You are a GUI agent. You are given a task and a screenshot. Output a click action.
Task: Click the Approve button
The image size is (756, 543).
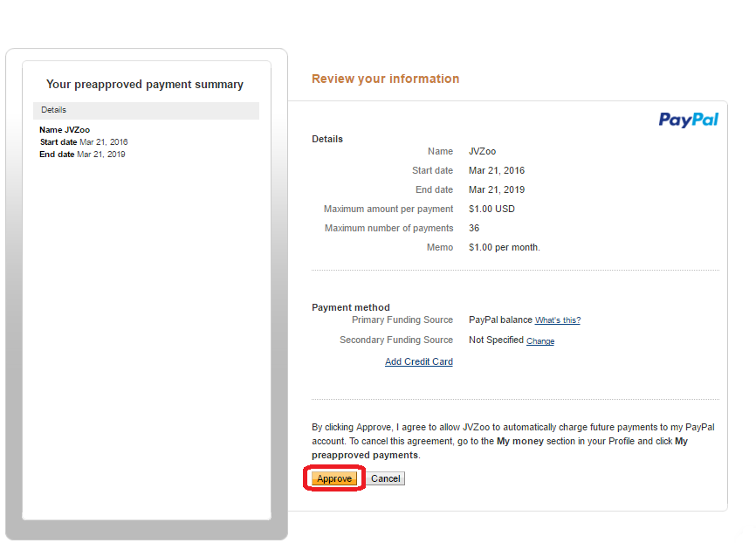coord(334,478)
